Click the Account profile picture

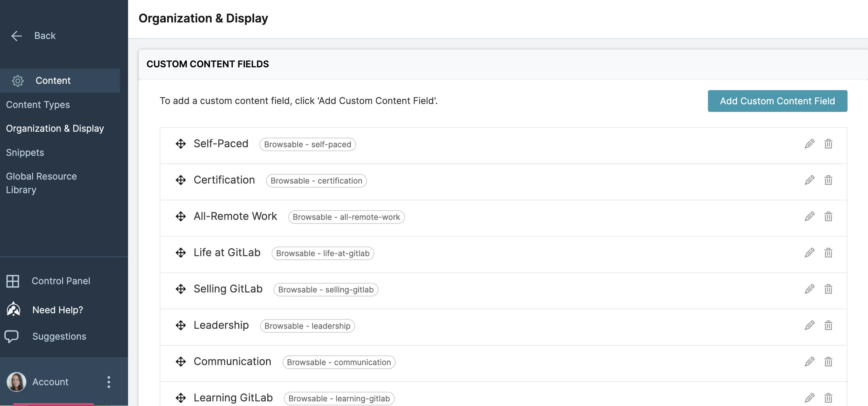point(16,382)
